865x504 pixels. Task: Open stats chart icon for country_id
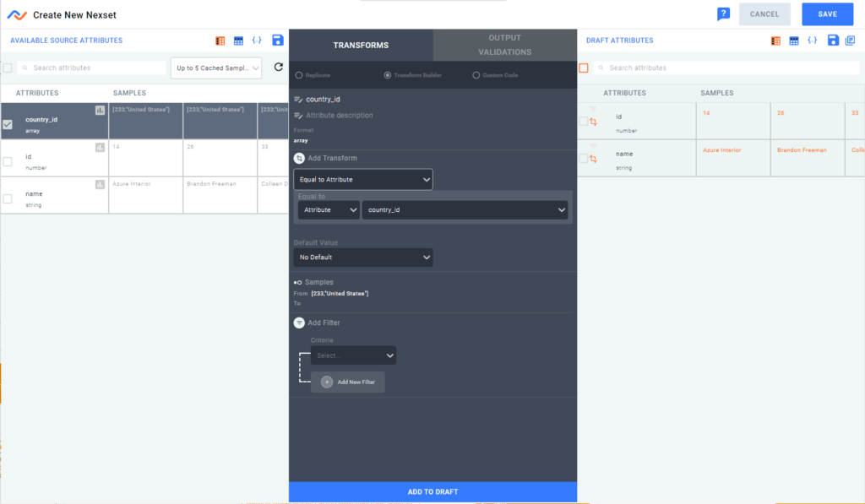coord(100,111)
